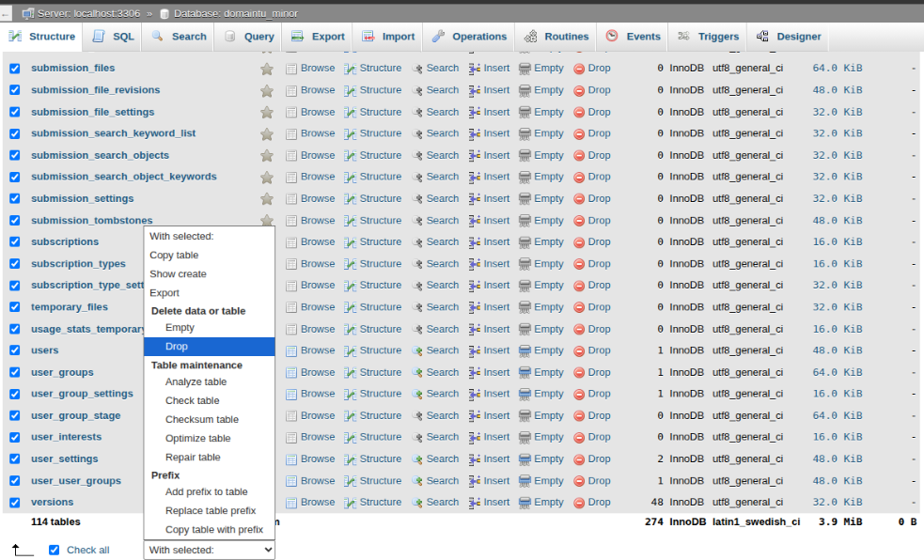Uncheck the temporary_files checkbox
This screenshot has height=560, width=924.
[x=15, y=307]
